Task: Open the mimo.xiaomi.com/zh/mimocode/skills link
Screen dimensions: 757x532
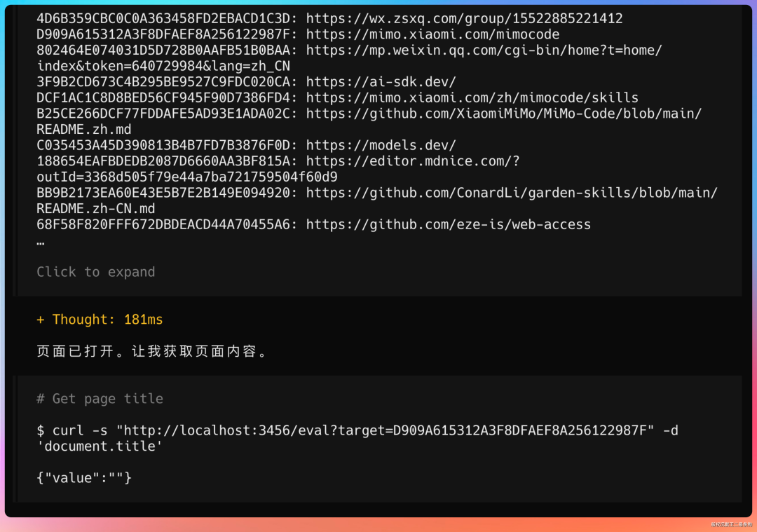Action: pyautogui.click(x=472, y=97)
